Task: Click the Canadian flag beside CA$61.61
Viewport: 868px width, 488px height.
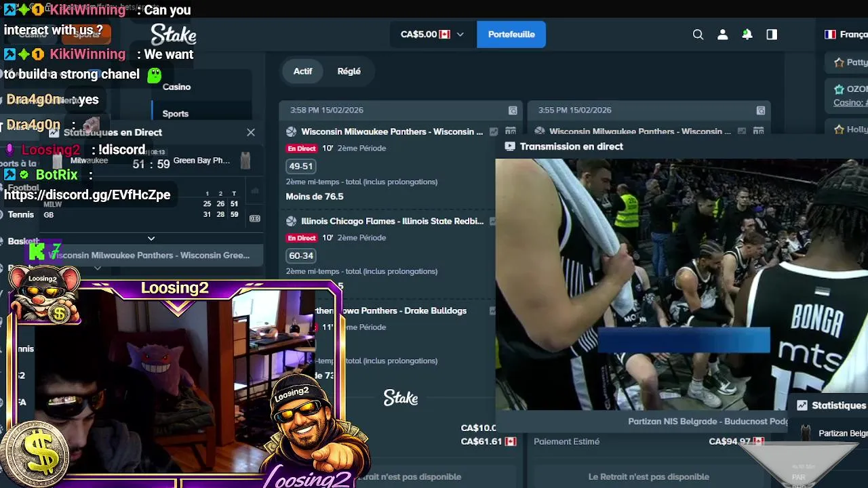Action: coord(511,441)
